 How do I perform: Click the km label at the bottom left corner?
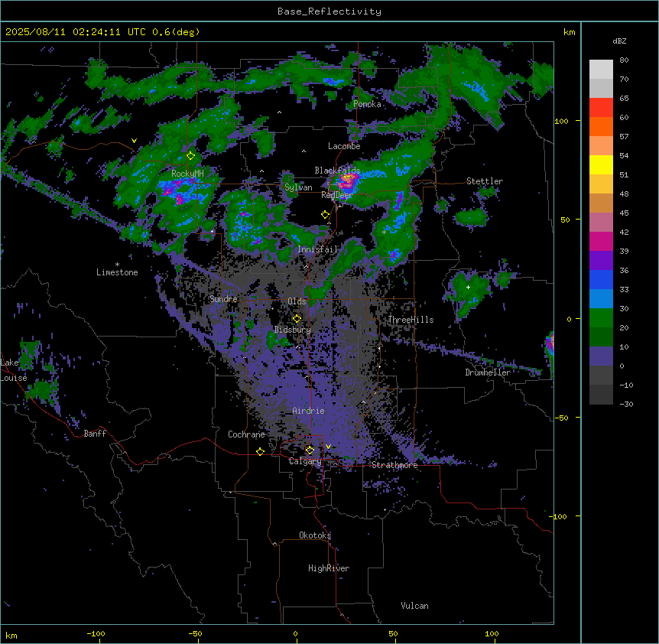tap(11, 635)
